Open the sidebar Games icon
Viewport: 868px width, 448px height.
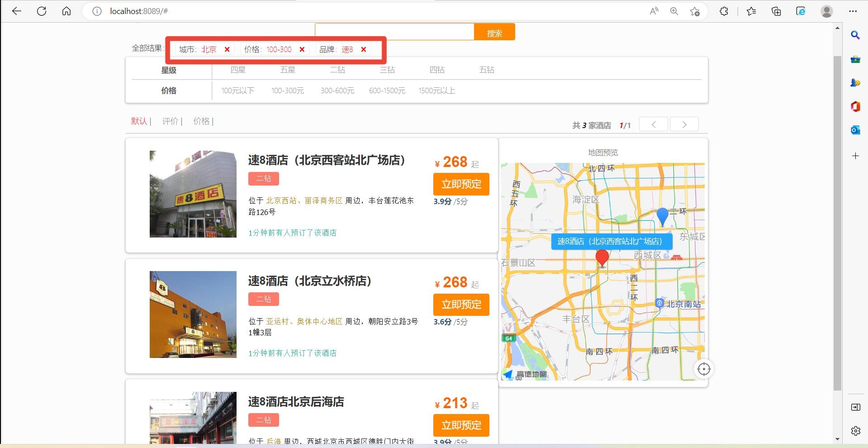(855, 83)
